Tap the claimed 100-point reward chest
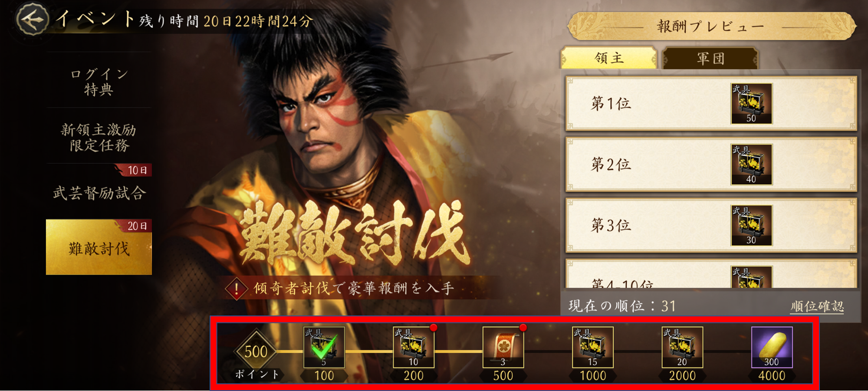This screenshot has width=868, height=391. click(324, 348)
